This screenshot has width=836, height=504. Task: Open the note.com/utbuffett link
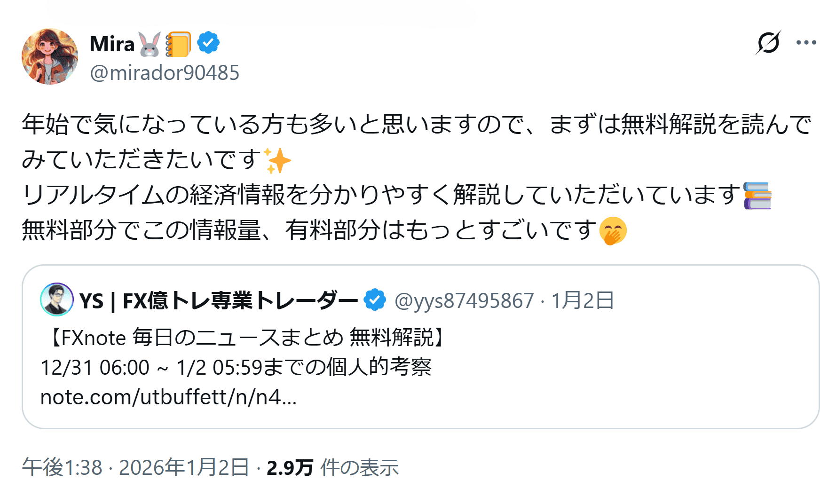point(168,397)
